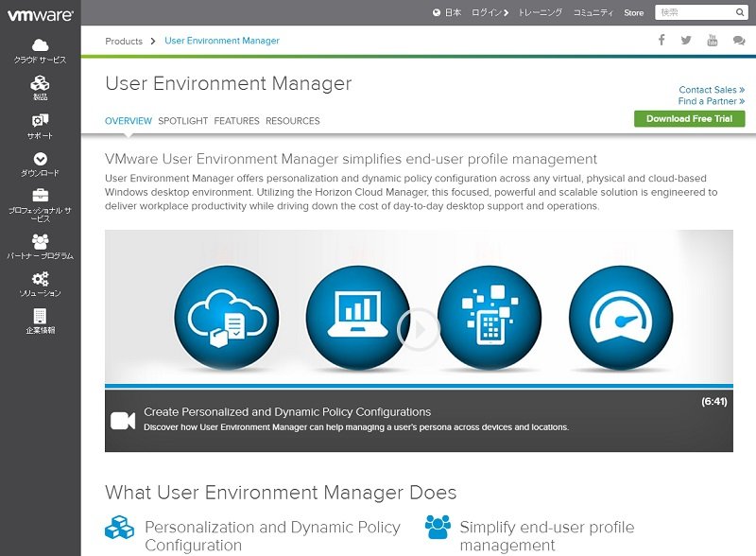Play the overview video

click(418, 329)
